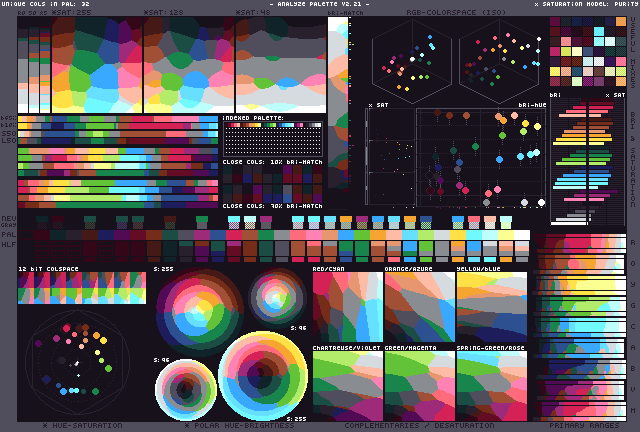Open the Yellow/Blue complementary panel
The width and height of the screenshot is (640, 432).
pos(491,307)
